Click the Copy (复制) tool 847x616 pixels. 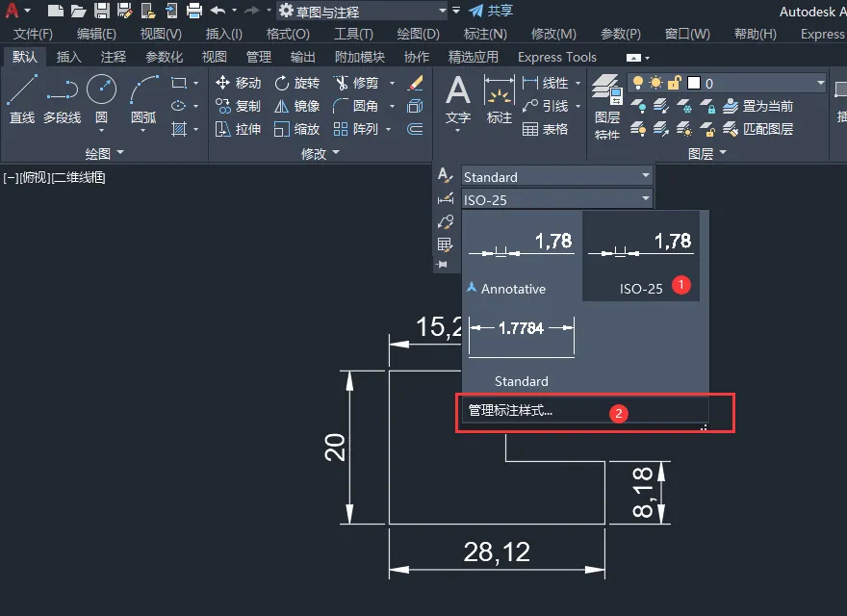239,106
